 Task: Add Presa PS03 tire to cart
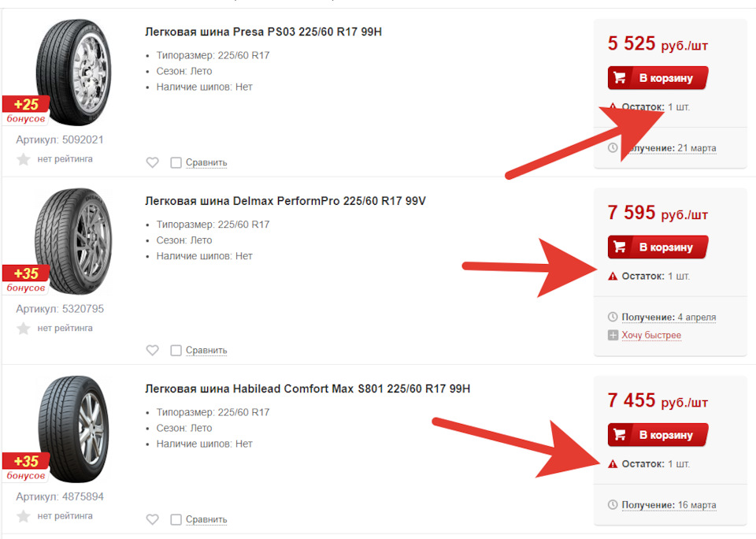coord(658,78)
